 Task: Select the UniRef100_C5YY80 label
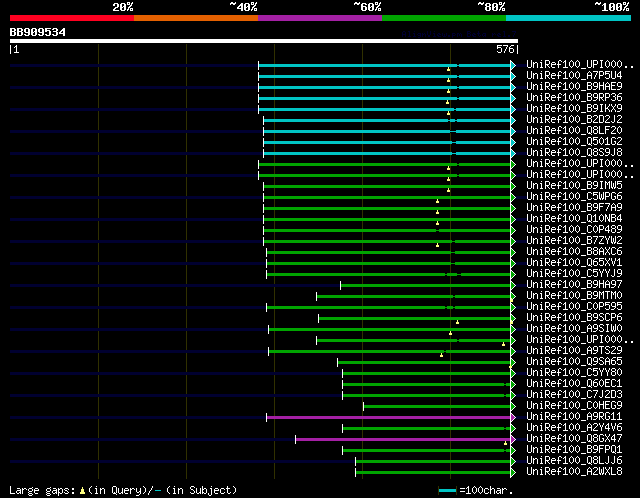point(574,373)
